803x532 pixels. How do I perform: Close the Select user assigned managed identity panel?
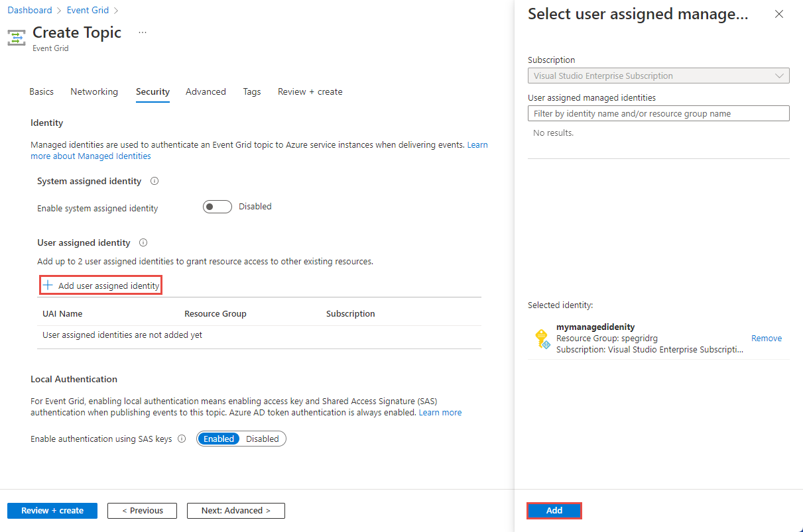(779, 14)
